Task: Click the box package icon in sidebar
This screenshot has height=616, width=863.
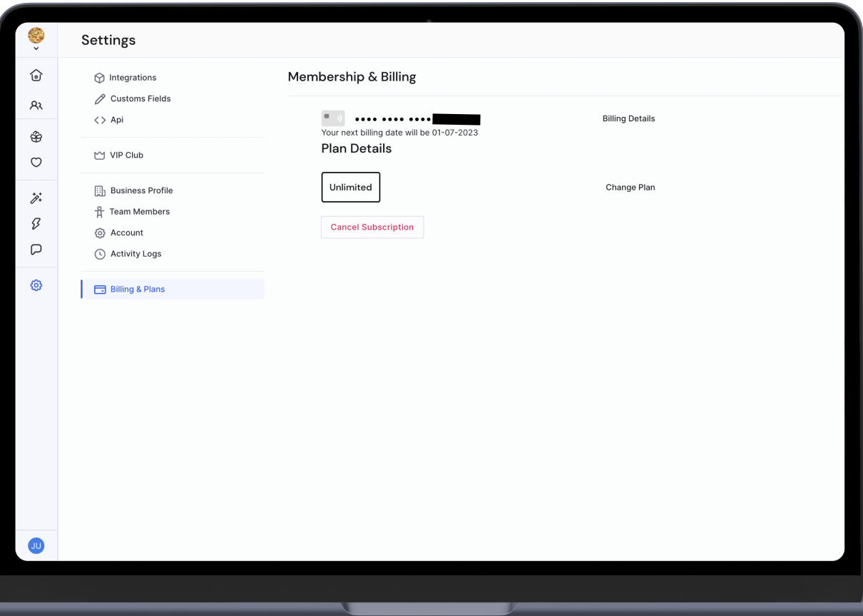Action: pos(36,137)
